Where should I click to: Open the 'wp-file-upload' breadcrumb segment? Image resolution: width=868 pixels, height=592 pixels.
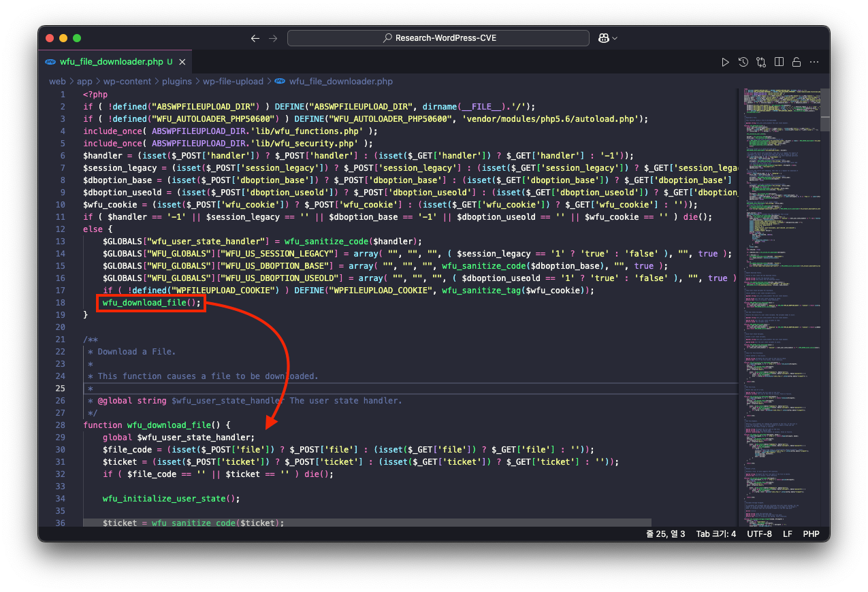click(233, 81)
